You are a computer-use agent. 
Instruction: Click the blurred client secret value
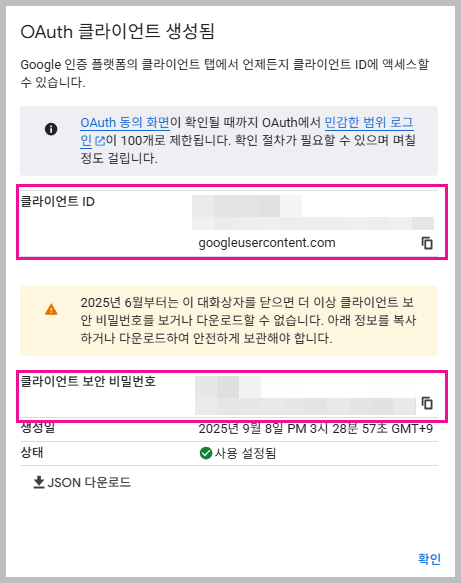[x=305, y=395]
